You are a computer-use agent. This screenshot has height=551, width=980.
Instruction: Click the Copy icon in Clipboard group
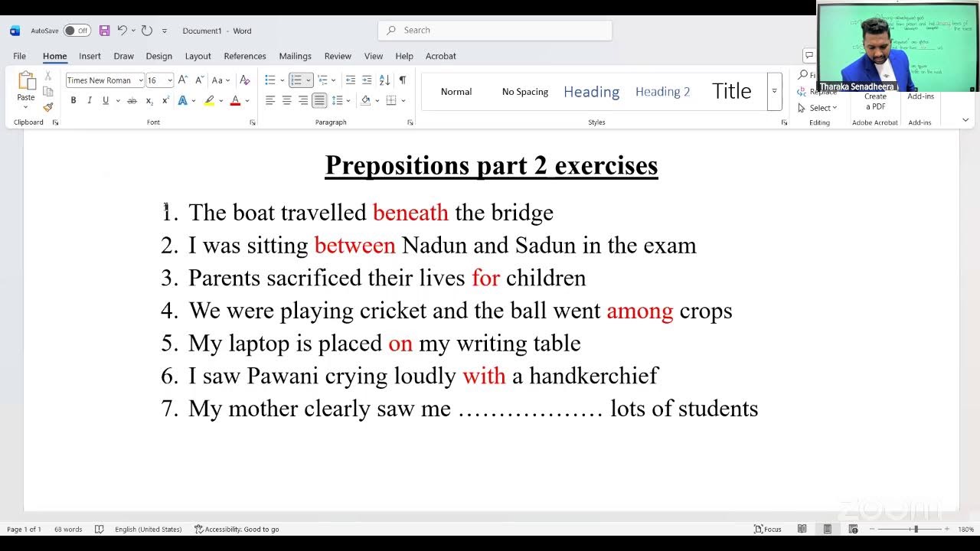click(47, 92)
